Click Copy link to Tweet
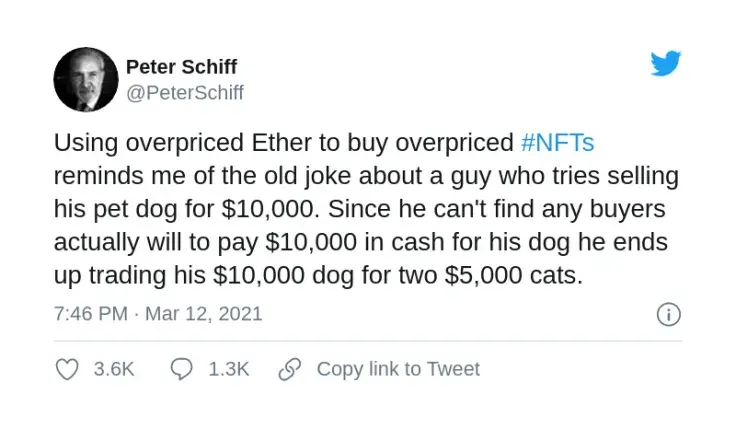736x429 pixels. [x=398, y=369]
